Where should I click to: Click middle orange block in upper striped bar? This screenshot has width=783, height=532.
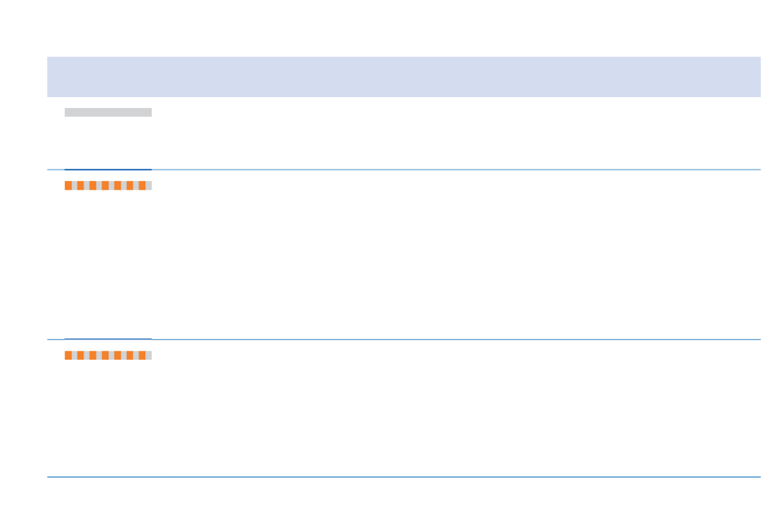pos(105,185)
